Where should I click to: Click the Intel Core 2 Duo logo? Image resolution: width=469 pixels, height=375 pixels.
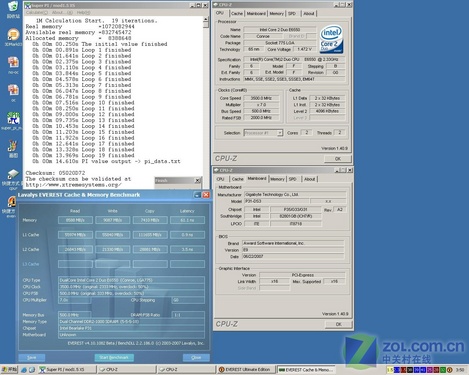[x=331, y=39]
